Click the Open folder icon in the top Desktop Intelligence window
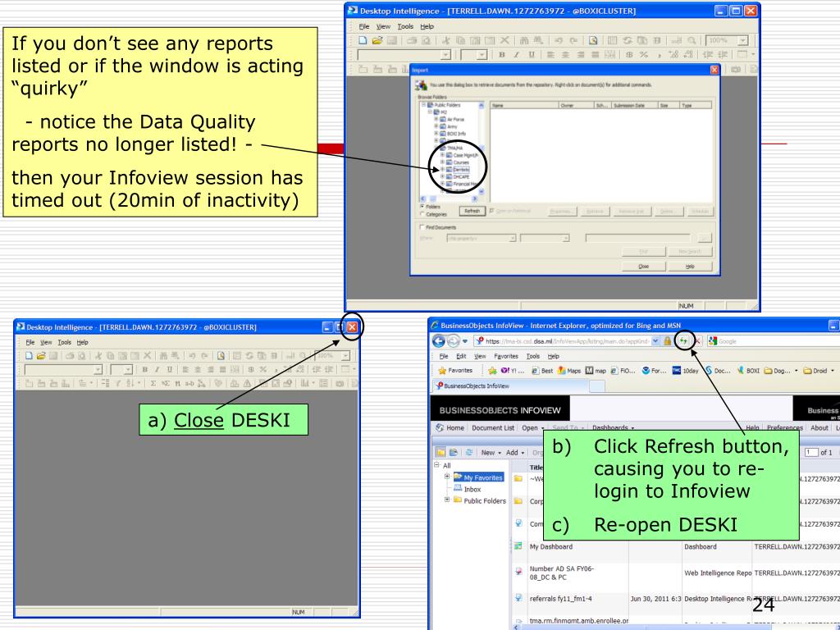The width and height of the screenshot is (840, 630). coord(377,40)
